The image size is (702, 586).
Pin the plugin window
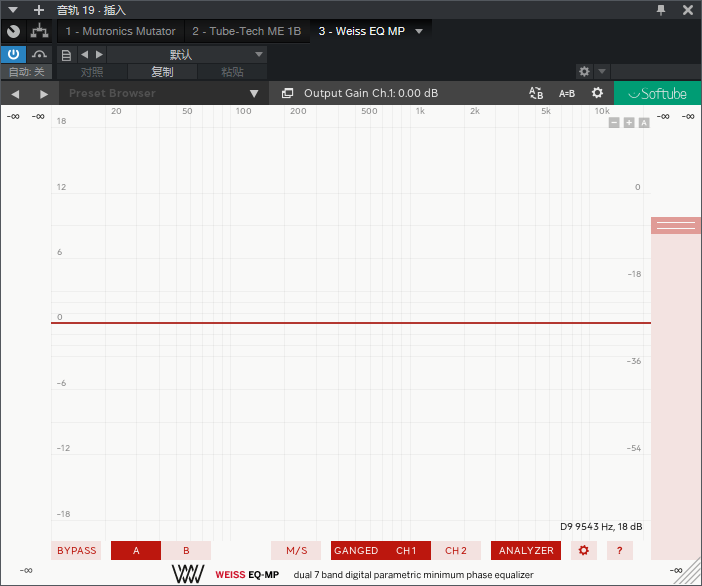coord(661,10)
